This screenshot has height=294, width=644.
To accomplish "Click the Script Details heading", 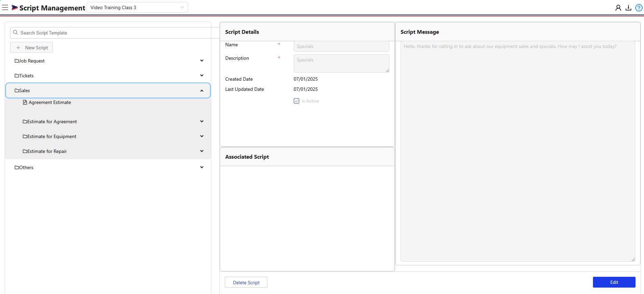I will (x=242, y=32).
